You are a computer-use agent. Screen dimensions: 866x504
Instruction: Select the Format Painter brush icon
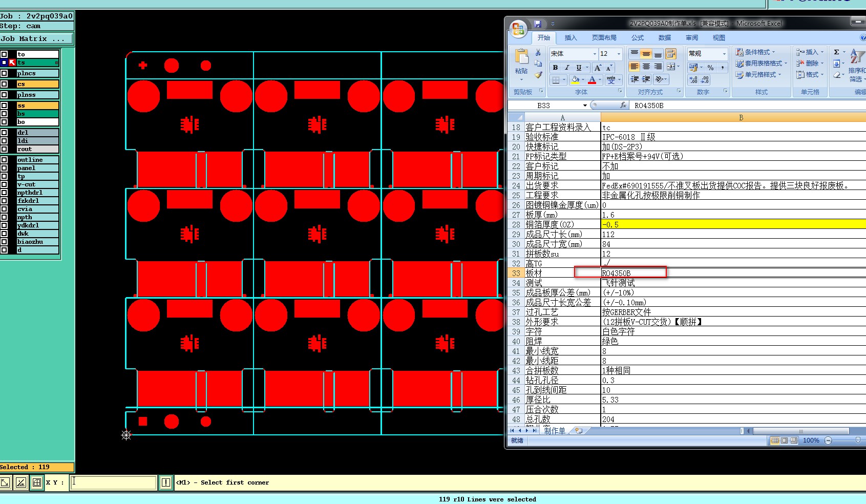tap(538, 75)
